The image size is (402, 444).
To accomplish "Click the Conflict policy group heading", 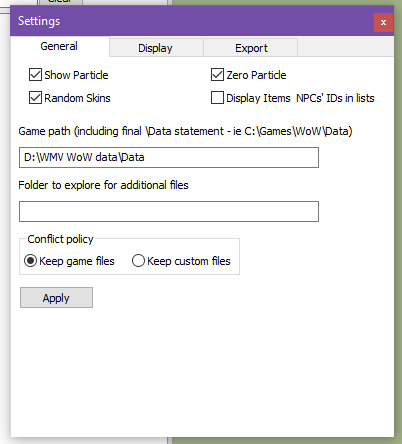I will (60, 239).
